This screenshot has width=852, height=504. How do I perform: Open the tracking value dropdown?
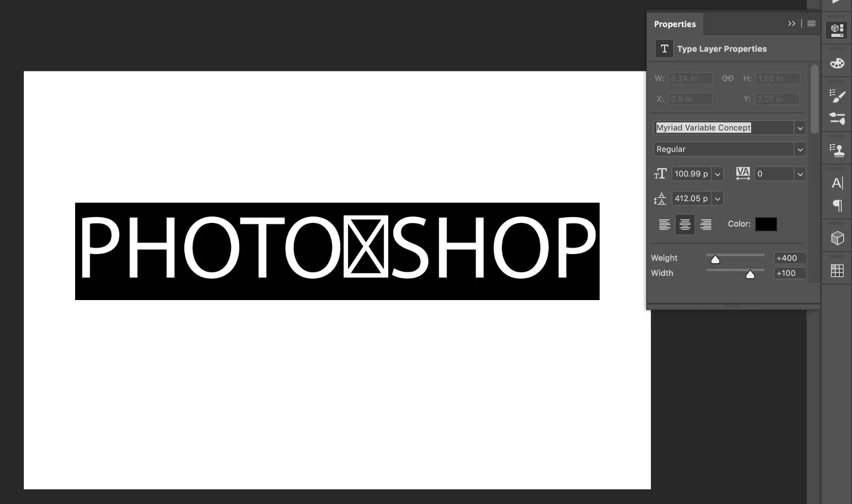tap(800, 174)
